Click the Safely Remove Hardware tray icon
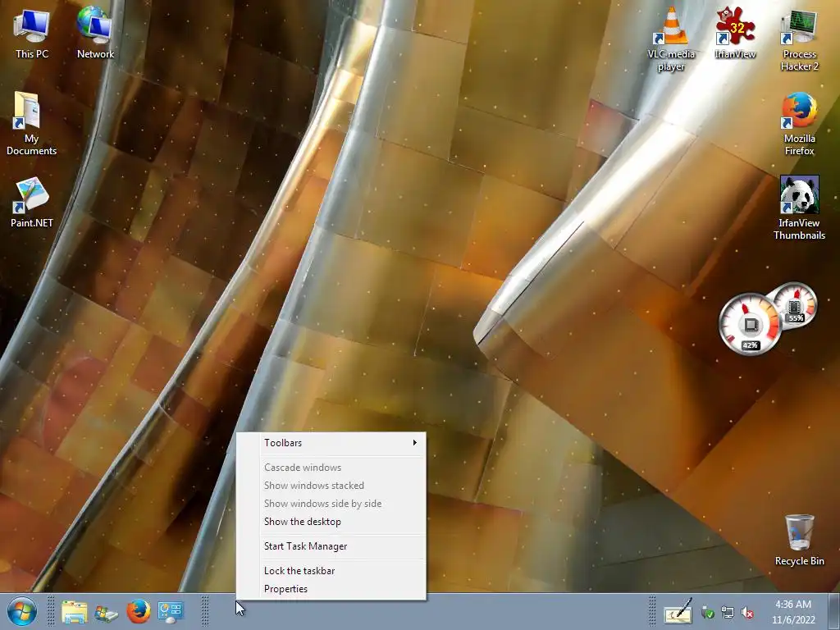 click(x=707, y=612)
